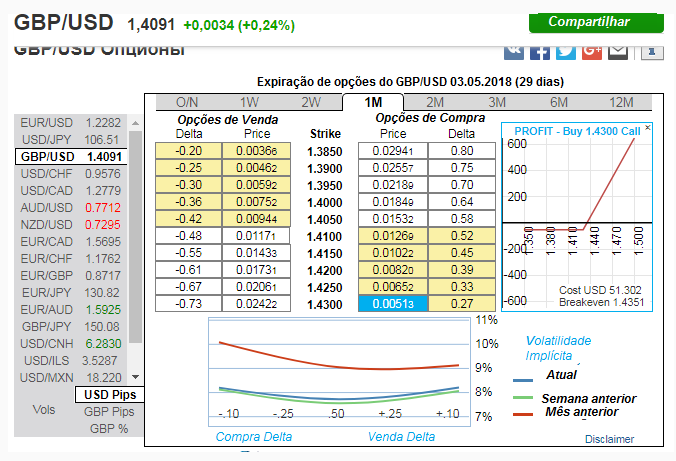
Task: Choose the O/N expiry tab
Action: click(187, 102)
